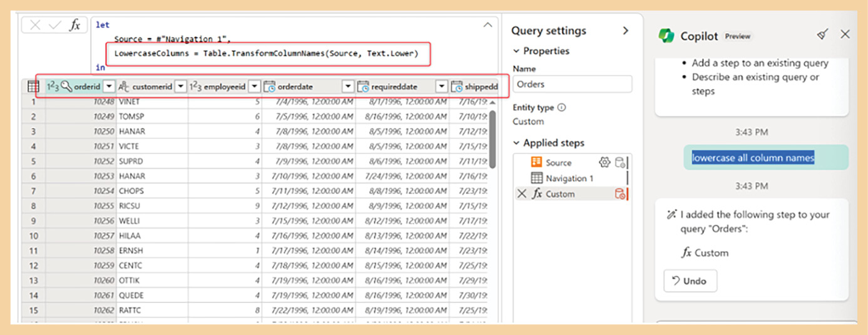The image size is (868, 335).
Task: Open the Source step settings gear
Action: (604, 162)
